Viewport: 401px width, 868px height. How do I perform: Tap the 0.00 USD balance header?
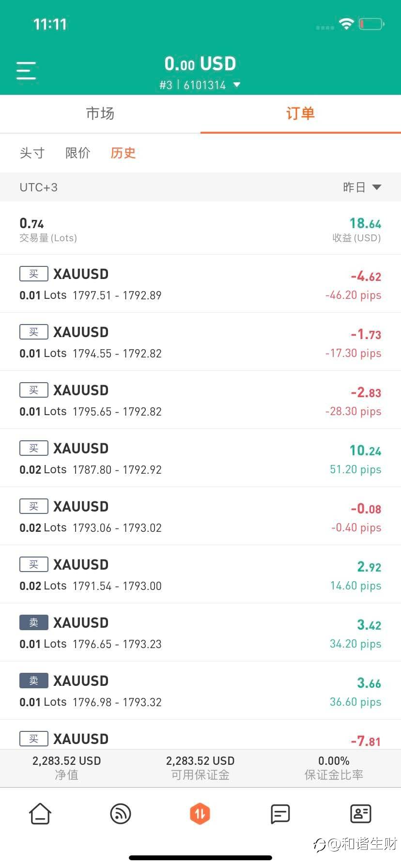pyautogui.click(x=200, y=64)
